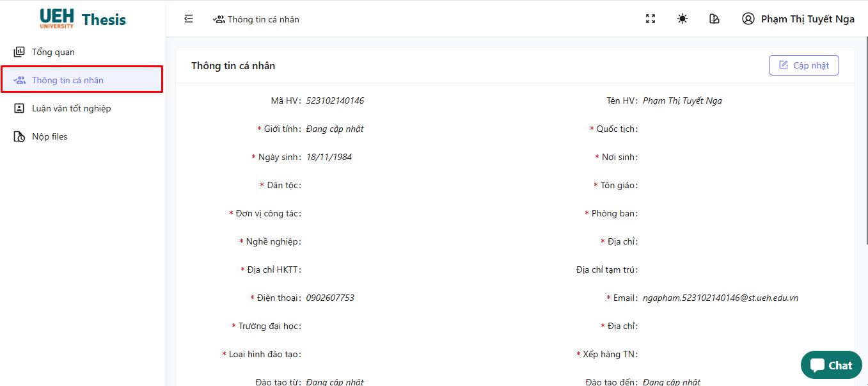868x386 pixels.
Task: Click the UEH Thesis logo
Action: [83, 19]
